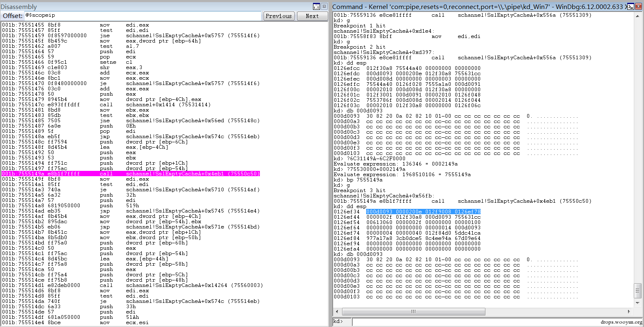The width and height of the screenshot is (644, 327).
Task: Select jmp line at 7555148a
Action: (131, 137)
